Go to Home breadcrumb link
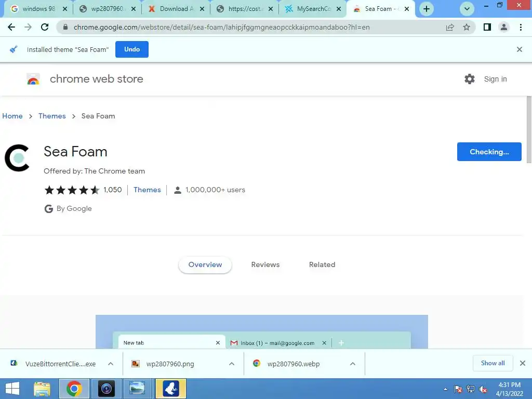Viewport: 532px width, 399px height. 12,116
